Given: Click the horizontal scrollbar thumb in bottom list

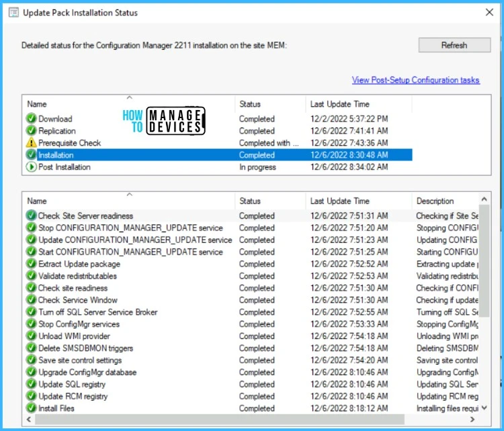Looking at the screenshot, I should tap(220, 419).
